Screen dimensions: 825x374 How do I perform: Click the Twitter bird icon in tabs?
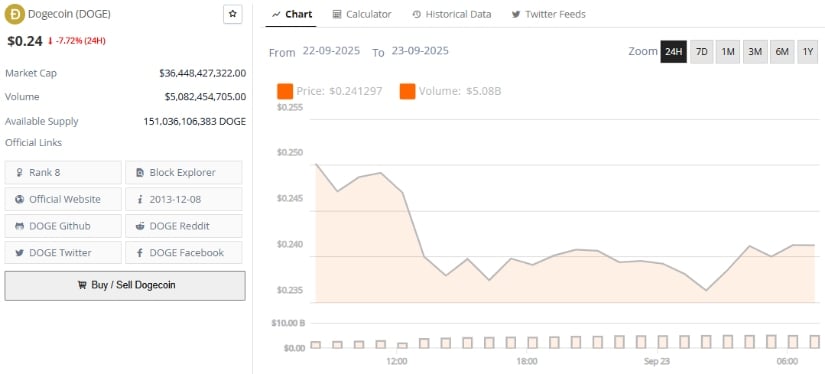(x=516, y=15)
